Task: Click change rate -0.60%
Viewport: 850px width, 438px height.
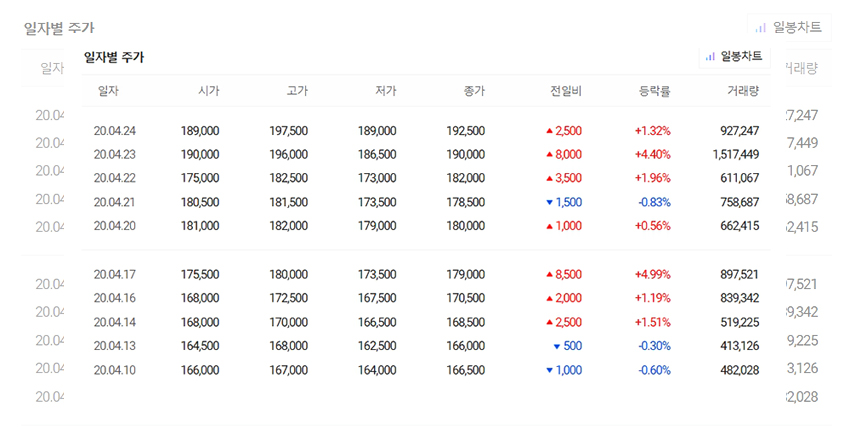Action: (654, 370)
